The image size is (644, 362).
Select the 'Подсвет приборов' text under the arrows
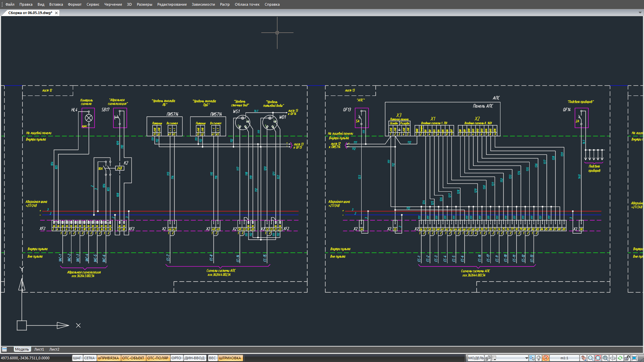[x=594, y=168]
